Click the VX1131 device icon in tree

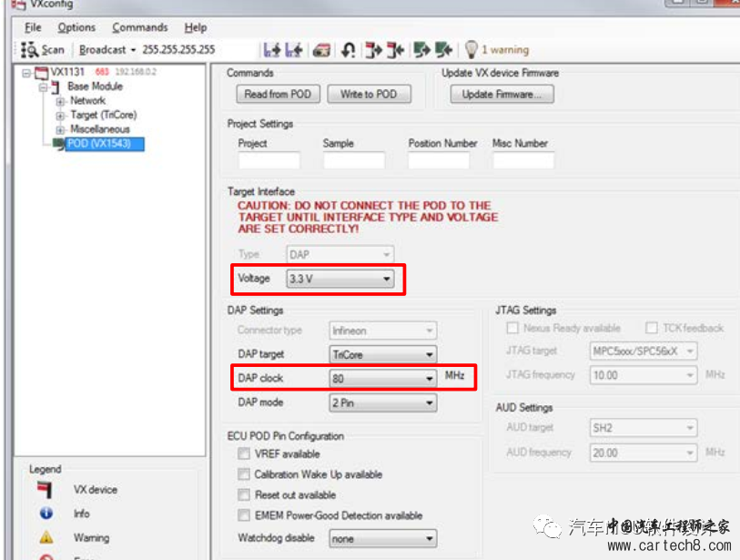(x=42, y=72)
